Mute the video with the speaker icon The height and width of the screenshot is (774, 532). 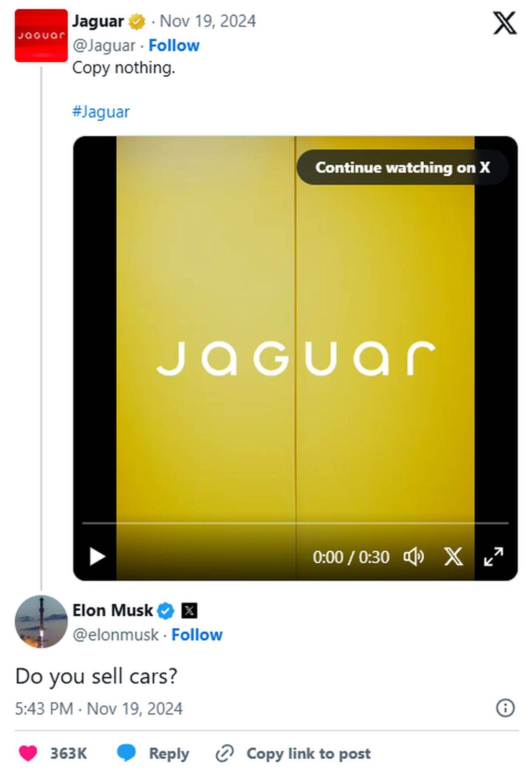click(x=414, y=556)
